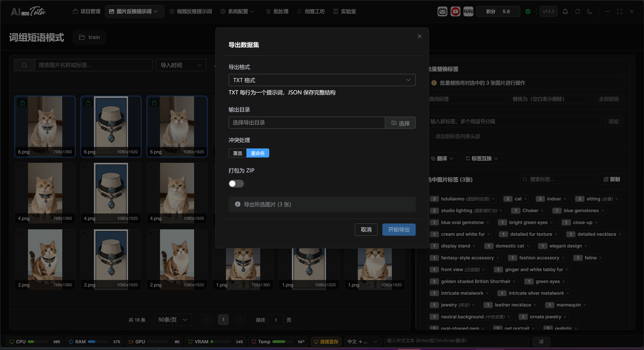644x350 pixels.
Task: Open notifications bell icon
Action: coord(565,12)
